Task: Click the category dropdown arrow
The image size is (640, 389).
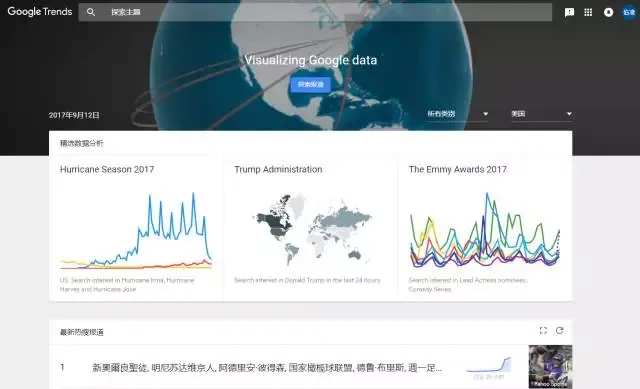Action: point(485,114)
